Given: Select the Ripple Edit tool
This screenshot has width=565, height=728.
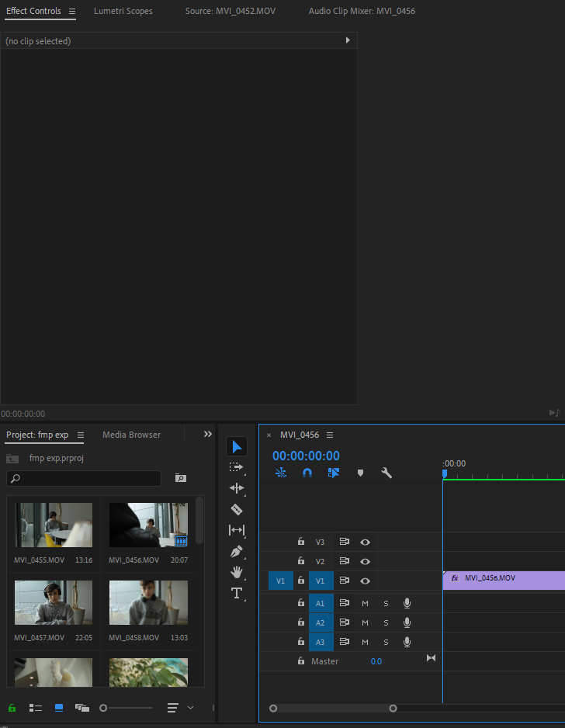Looking at the screenshot, I should pos(237,488).
